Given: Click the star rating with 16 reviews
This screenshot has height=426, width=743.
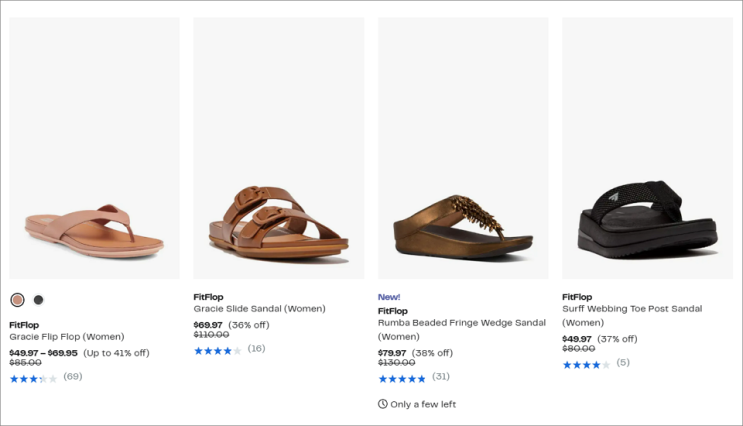Looking at the screenshot, I should coord(217,350).
